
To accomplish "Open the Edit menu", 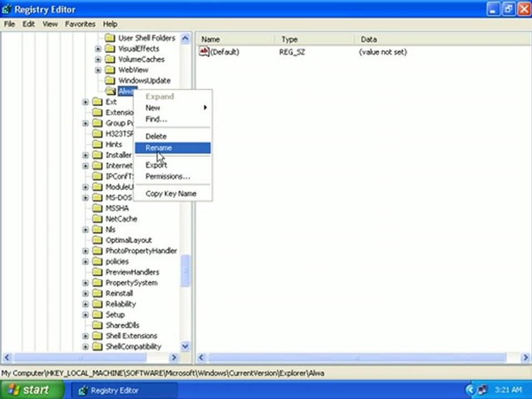I will (28, 24).
